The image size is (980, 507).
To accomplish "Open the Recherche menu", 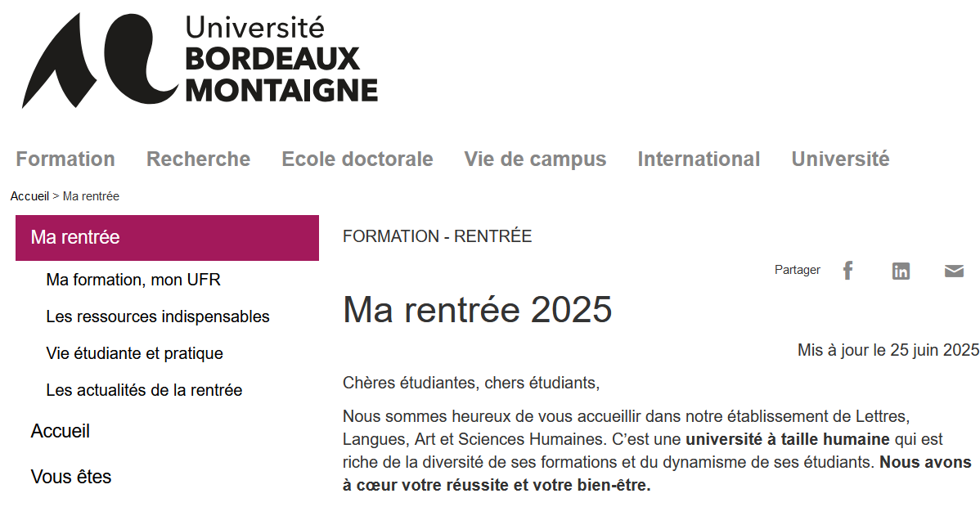I will click(x=198, y=159).
